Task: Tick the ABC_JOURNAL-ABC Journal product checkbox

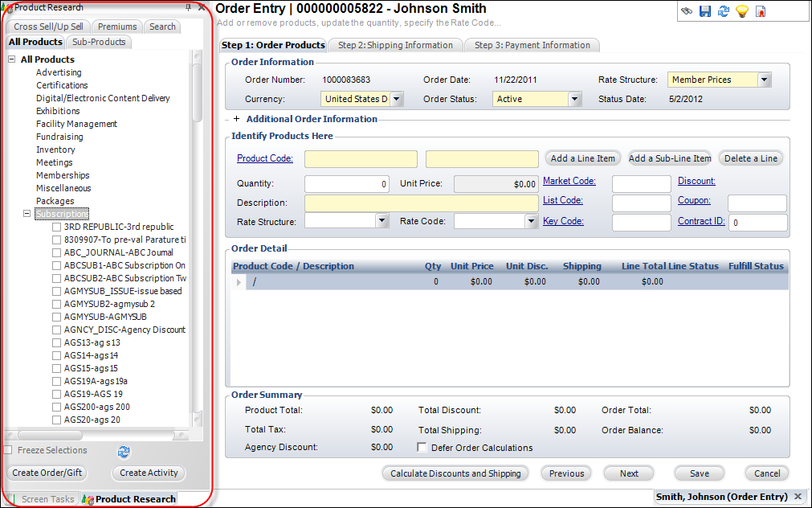Action: pyautogui.click(x=56, y=252)
